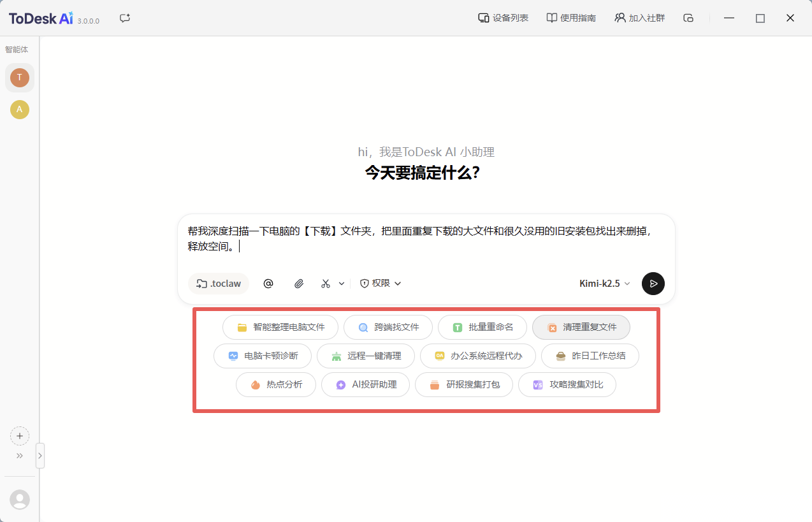This screenshot has height=522, width=812.
Task: Close the ToDesk AI window
Action: pos(790,18)
